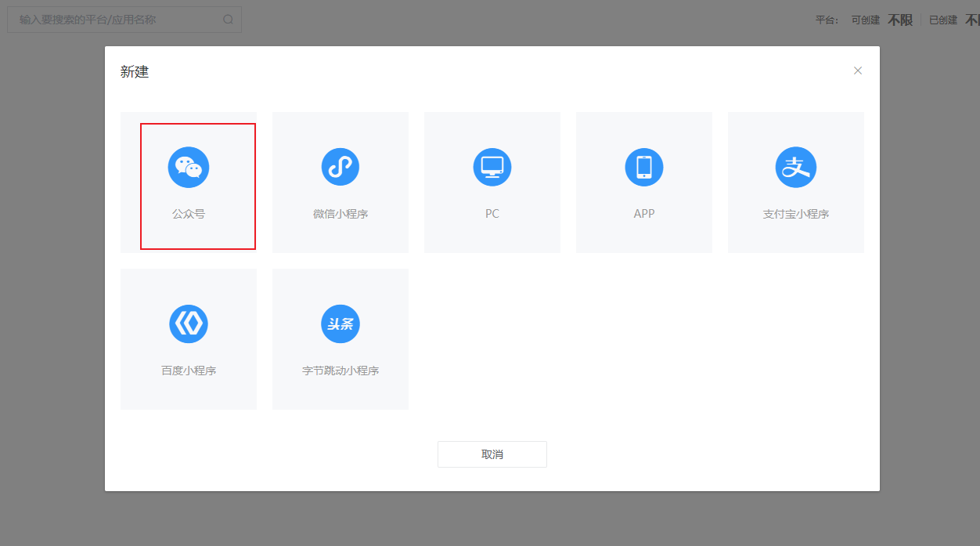Cancel the dialog with 取消 button

pyautogui.click(x=492, y=454)
